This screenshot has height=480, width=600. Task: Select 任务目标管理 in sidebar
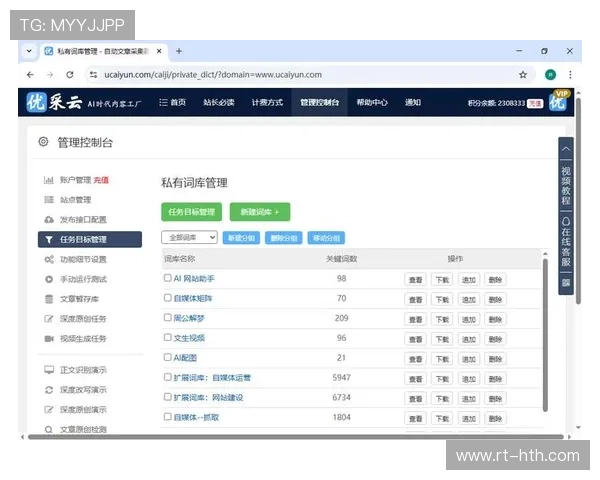click(90, 240)
